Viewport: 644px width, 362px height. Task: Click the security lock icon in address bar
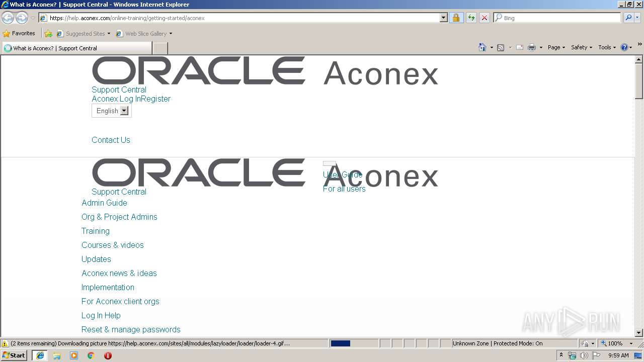pos(456,18)
